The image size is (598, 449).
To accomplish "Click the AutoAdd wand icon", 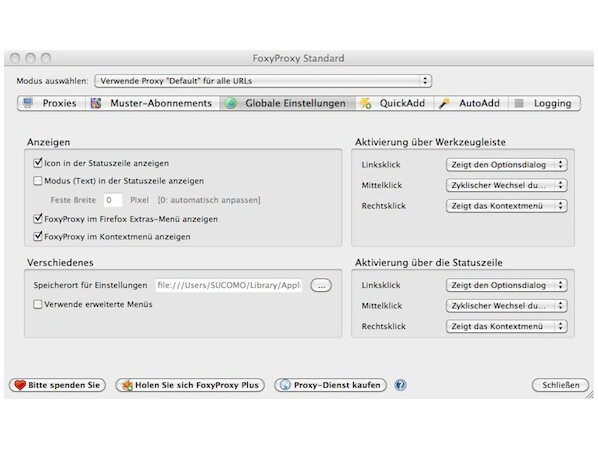I will (x=444, y=103).
